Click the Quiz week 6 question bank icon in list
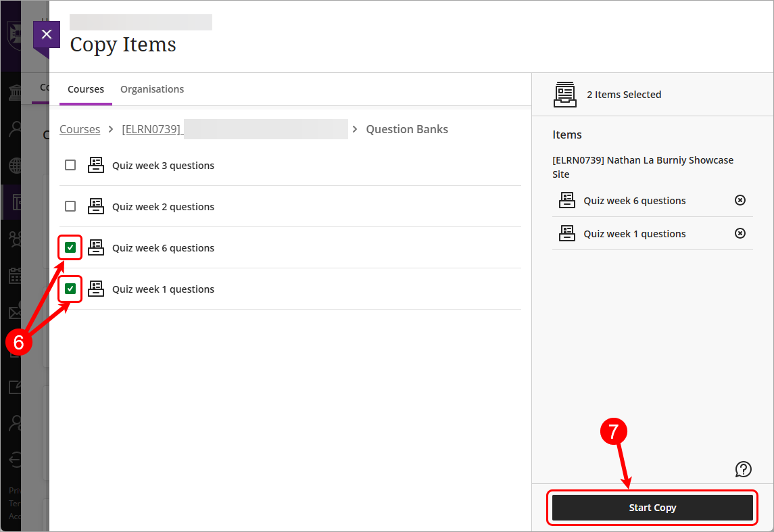 point(96,247)
